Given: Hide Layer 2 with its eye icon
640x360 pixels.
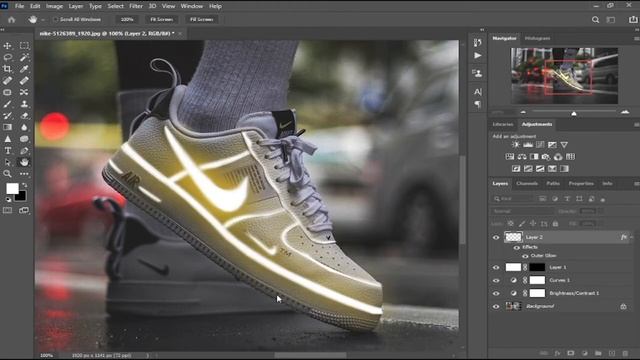Looking at the screenshot, I should [x=496, y=237].
